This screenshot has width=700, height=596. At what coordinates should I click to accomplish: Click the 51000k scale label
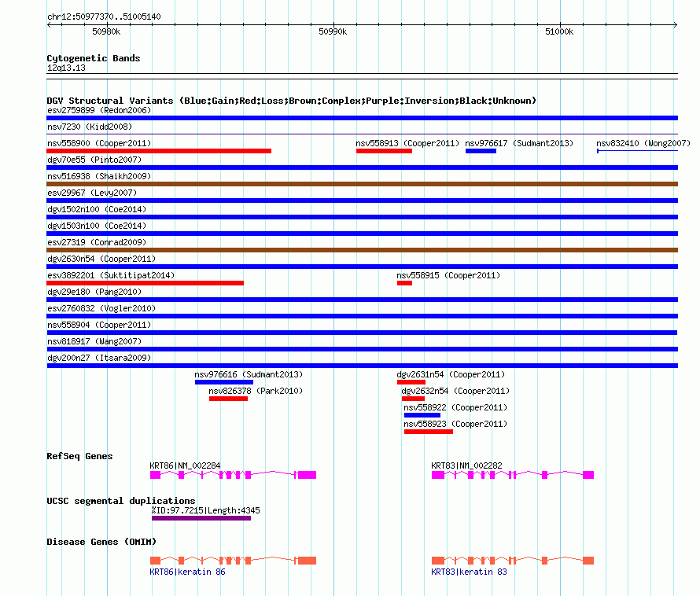pos(559,31)
